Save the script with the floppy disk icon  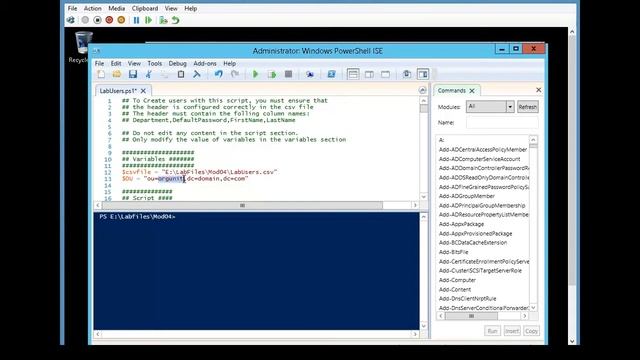click(x=133, y=74)
